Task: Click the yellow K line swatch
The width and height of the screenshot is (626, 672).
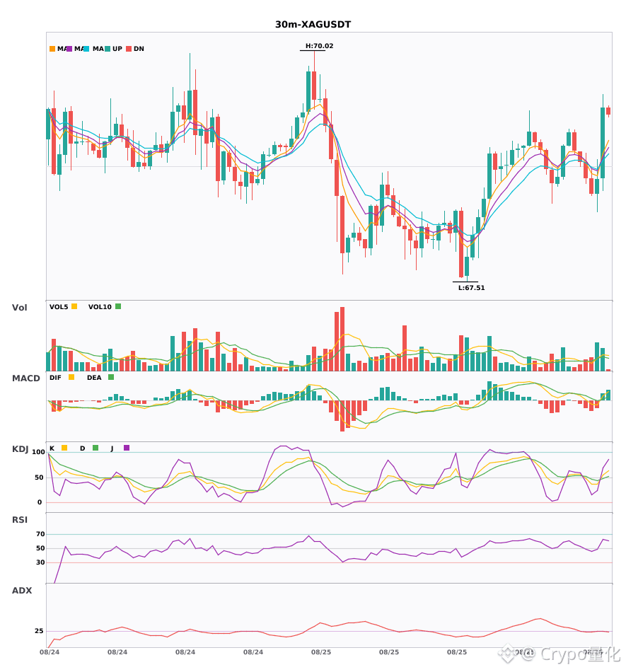Action: pyautogui.click(x=64, y=448)
